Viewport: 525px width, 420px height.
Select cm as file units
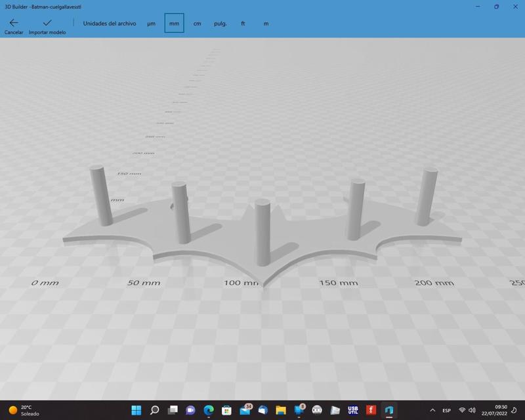(x=198, y=24)
